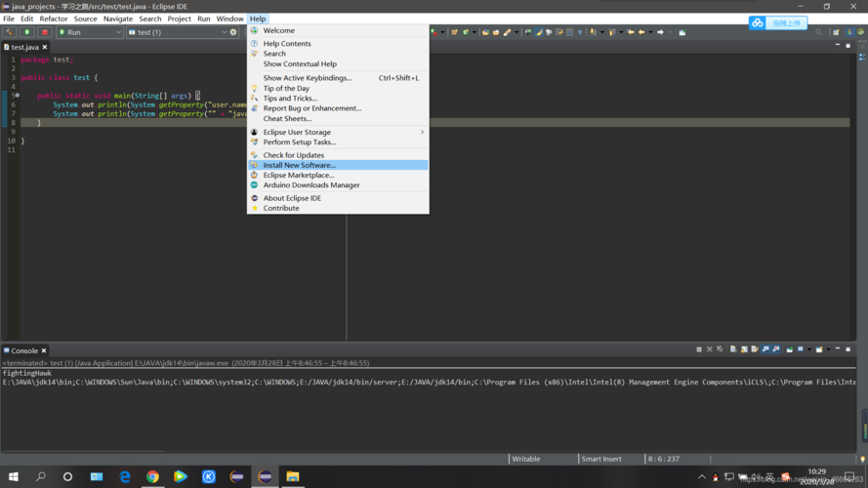Open Chrome from the taskbar

(152, 476)
